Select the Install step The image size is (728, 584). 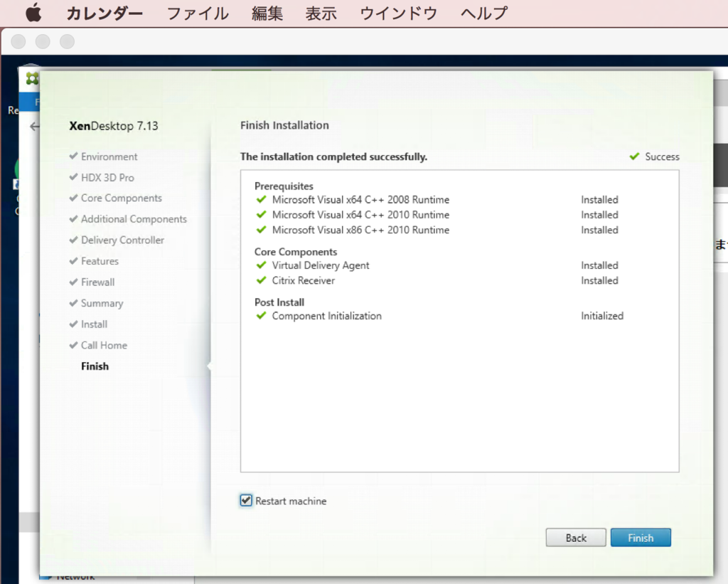(95, 324)
